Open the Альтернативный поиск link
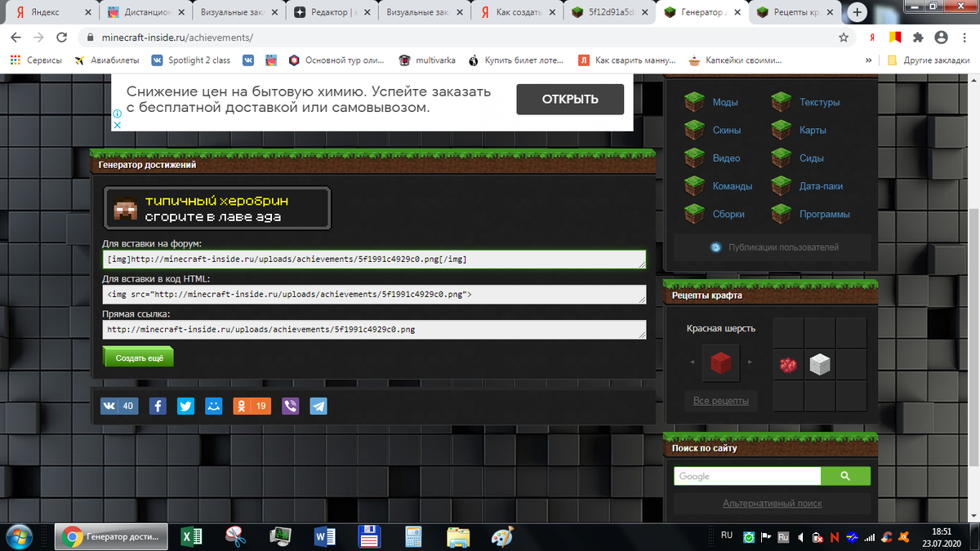Screen dimensions: 980x551 pos(772,504)
